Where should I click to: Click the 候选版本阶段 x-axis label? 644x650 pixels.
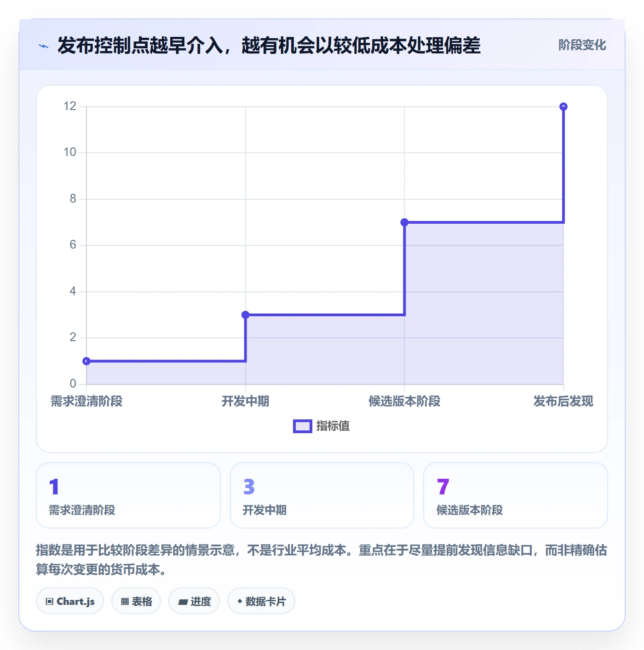[404, 401]
